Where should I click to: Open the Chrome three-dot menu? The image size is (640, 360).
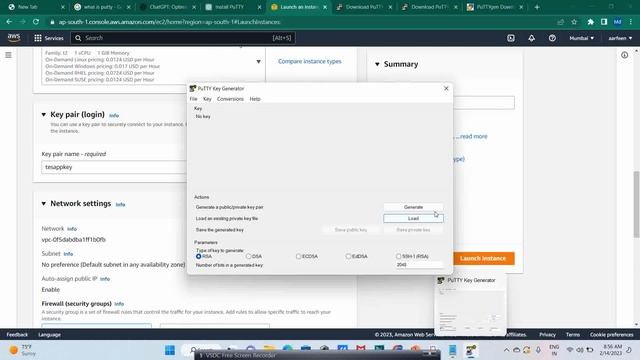tap(631, 22)
